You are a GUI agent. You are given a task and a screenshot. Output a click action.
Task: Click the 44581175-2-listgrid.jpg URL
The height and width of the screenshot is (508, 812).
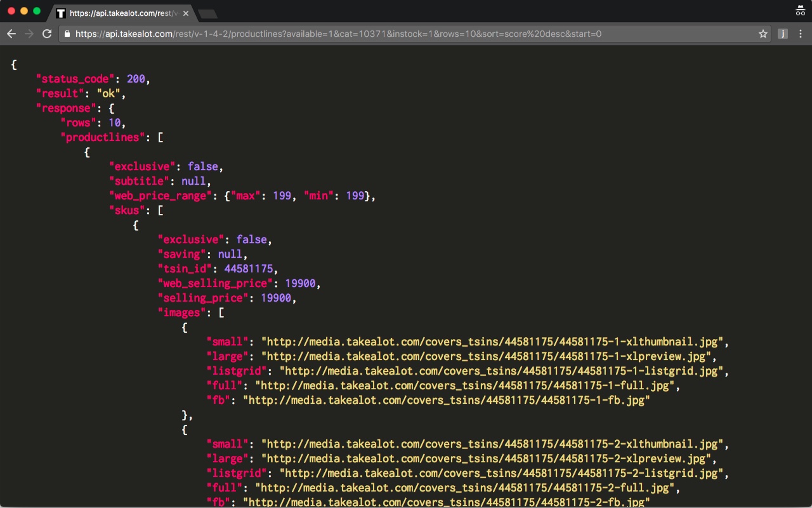pyautogui.click(x=501, y=473)
